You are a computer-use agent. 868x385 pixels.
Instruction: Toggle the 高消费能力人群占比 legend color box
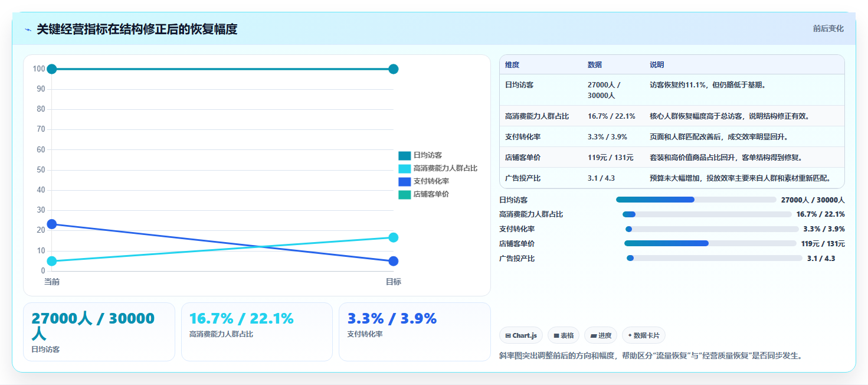tap(404, 168)
